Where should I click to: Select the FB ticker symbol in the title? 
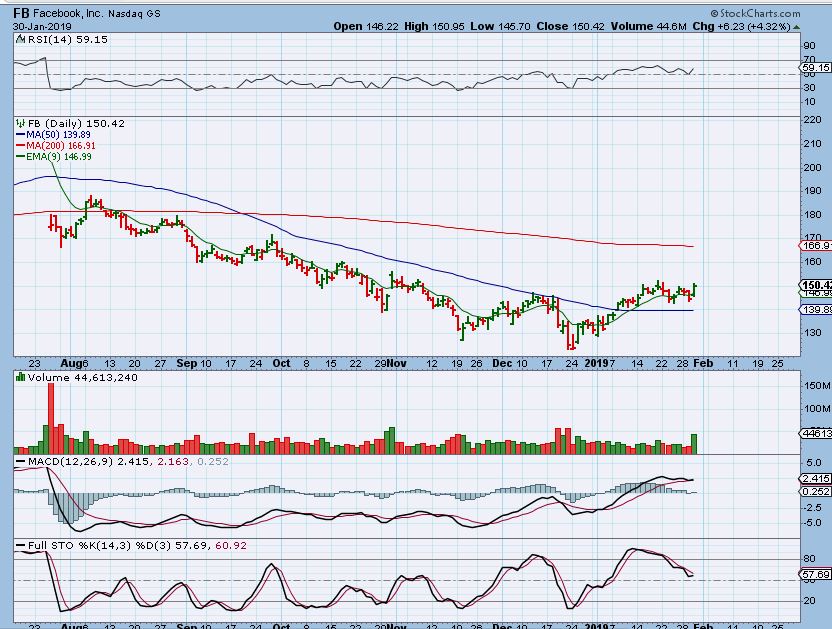pyautogui.click(x=21, y=13)
